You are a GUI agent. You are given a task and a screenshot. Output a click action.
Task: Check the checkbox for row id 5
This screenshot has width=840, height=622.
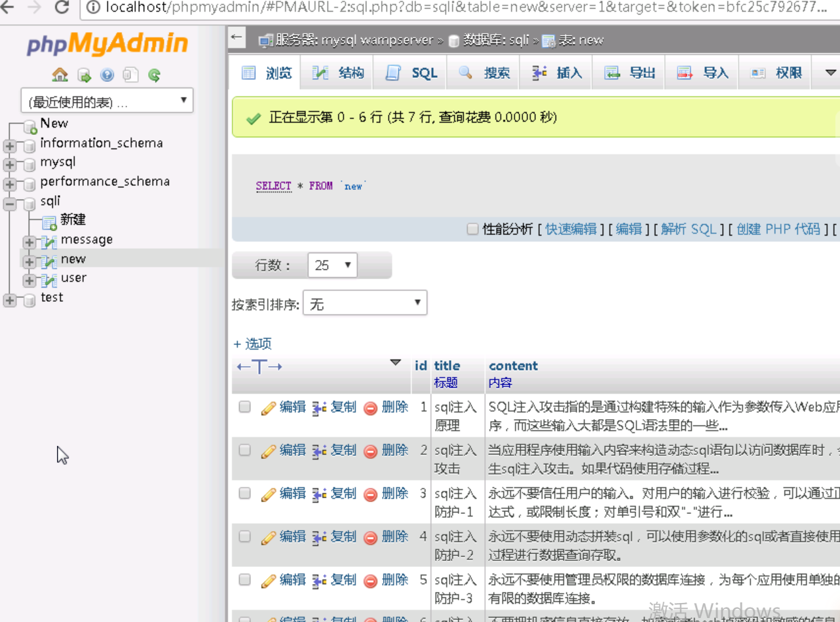(x=244, y=579)
